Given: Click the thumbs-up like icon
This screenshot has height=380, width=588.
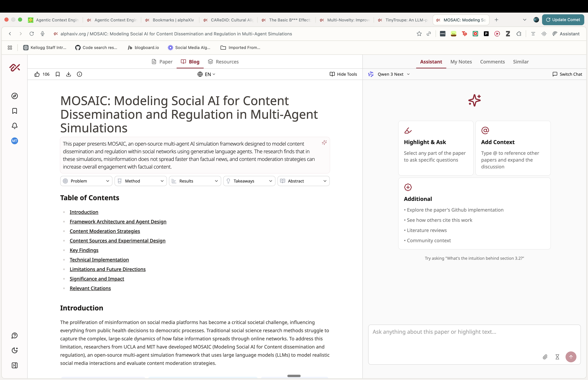Looking at the screenshot, I should click(x=37, y=74).
